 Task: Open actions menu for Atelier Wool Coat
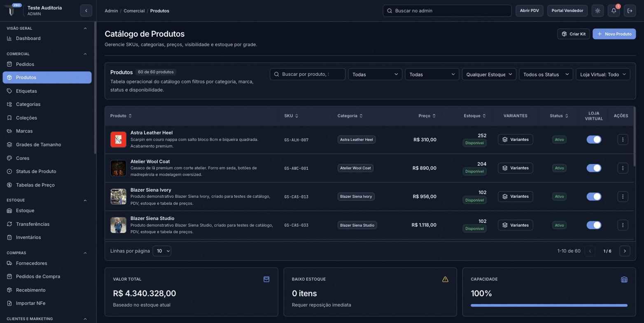point(623,168)
